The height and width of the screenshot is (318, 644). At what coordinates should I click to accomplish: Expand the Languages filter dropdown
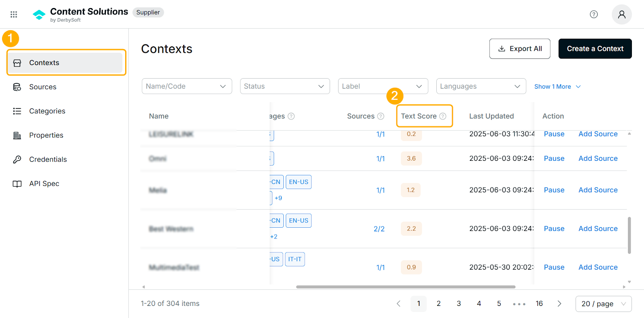coord(481,86)
